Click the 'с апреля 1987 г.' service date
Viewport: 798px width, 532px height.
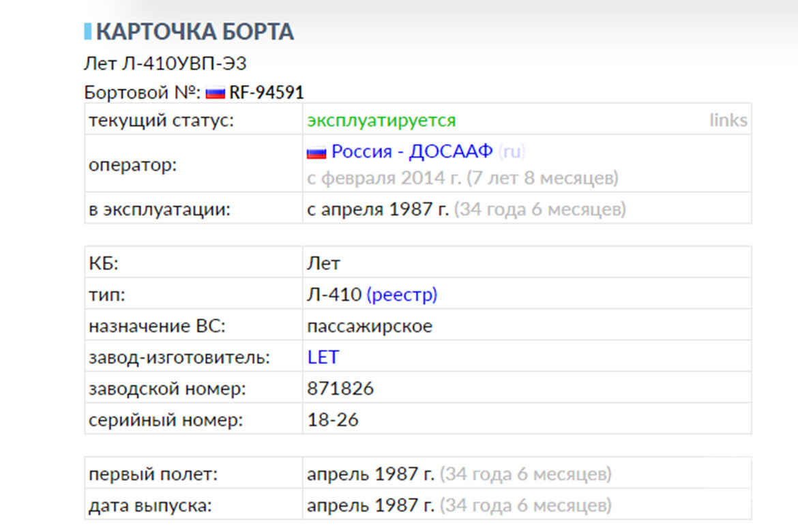coord(378,209)
